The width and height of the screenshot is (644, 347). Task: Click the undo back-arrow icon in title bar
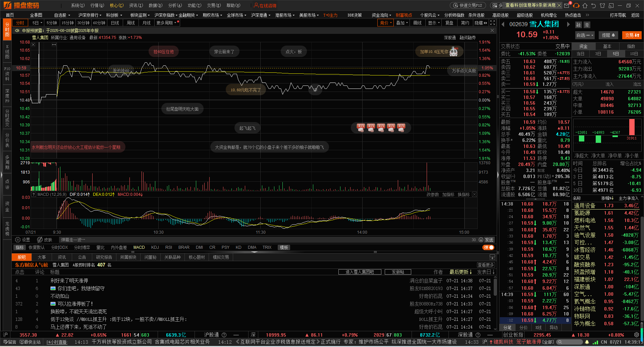pyautogui.click(x=594, y=5)
